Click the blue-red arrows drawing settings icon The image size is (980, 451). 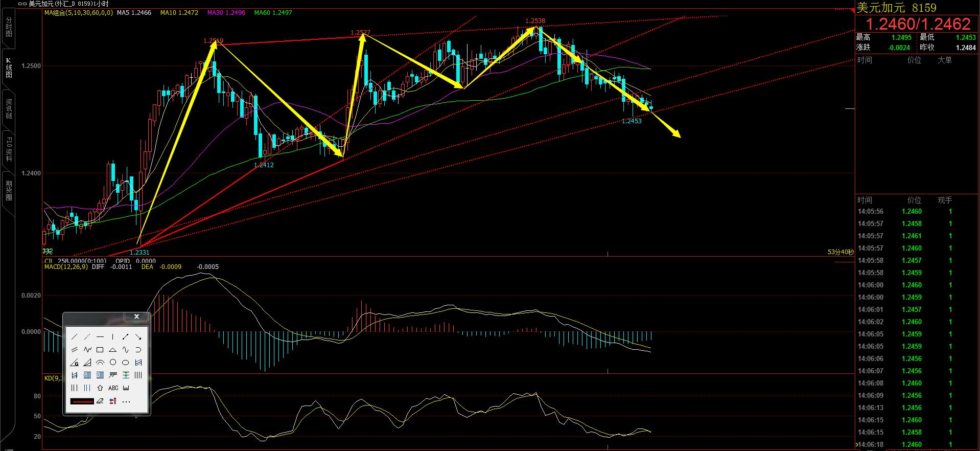tap(113, 401)
